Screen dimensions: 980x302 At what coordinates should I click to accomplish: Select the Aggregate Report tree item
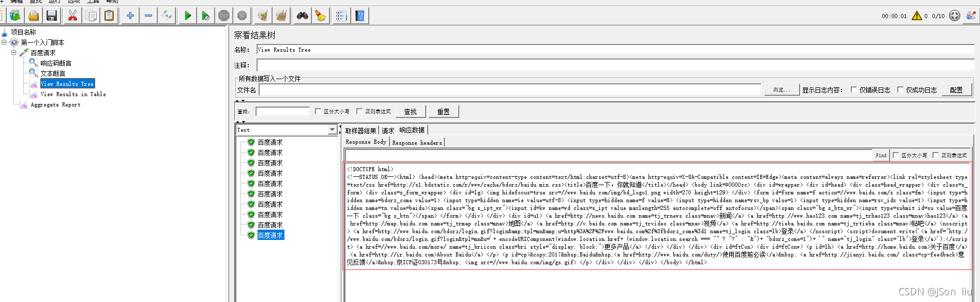click(x=55, y=104)
